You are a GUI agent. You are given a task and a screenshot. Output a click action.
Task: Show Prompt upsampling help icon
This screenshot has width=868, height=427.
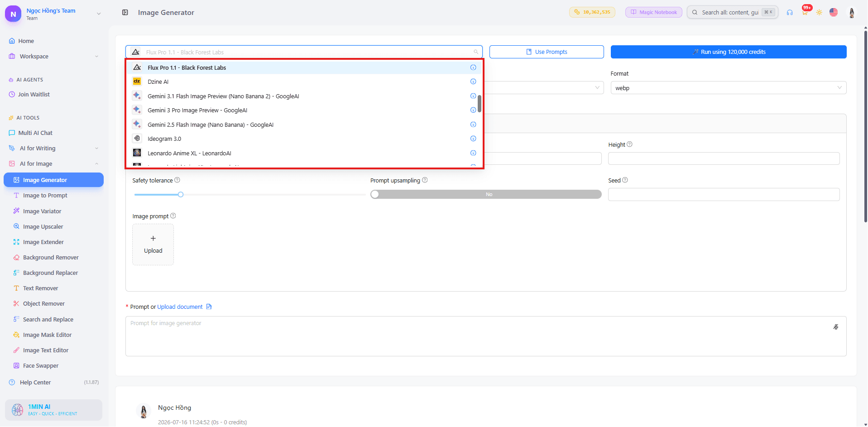(425, 180)
